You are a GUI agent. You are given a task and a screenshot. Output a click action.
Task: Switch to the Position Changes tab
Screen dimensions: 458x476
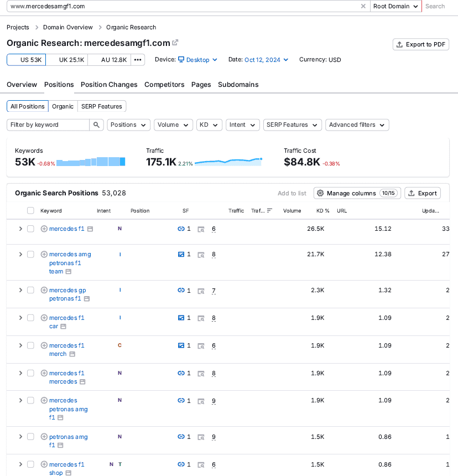click(x=109, y=84)
